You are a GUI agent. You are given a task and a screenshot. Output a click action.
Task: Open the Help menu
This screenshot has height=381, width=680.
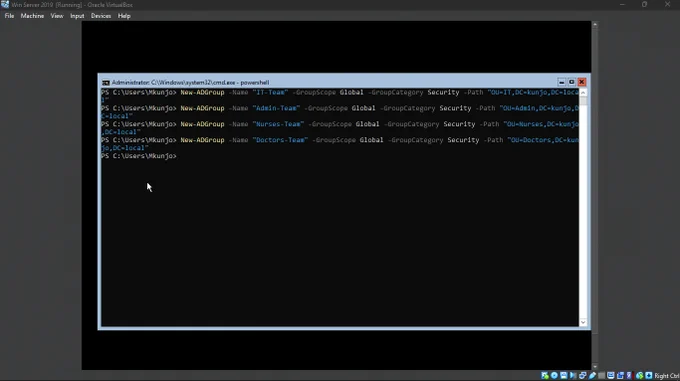[124, 16]
